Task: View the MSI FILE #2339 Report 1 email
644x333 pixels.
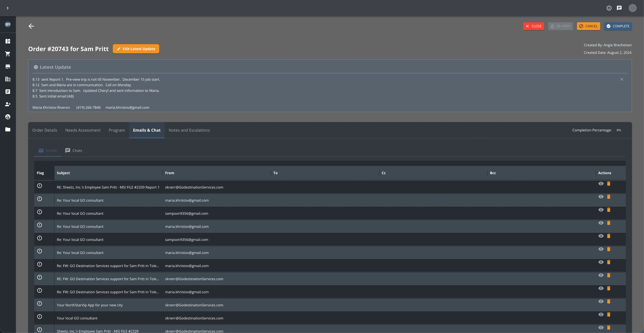Action: [x=601, y=184]
